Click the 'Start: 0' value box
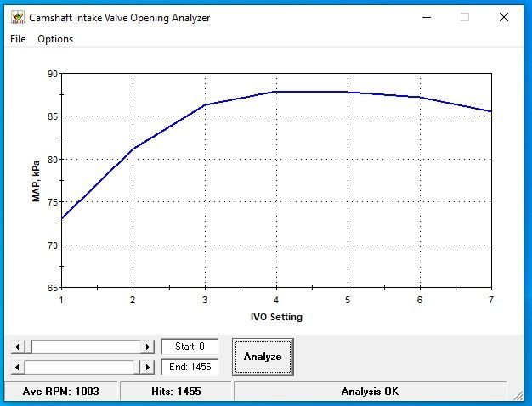 tap(190, 347)
